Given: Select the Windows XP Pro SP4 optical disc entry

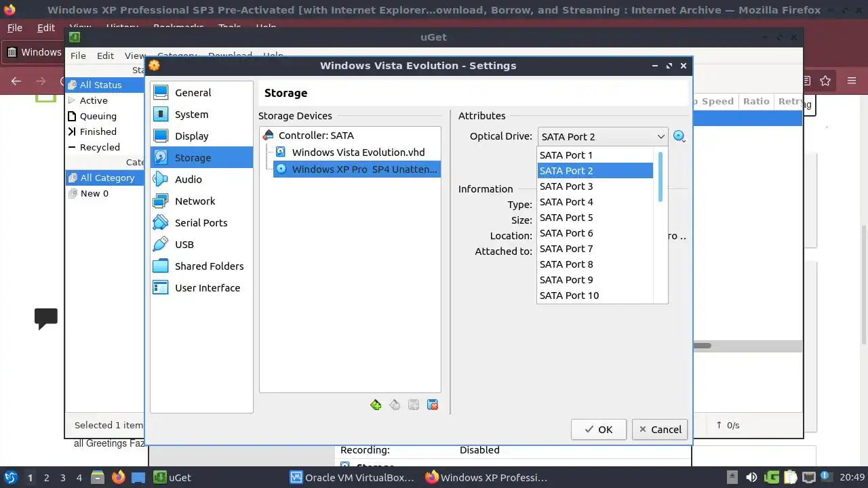Looking at the screenshot, I should [x=357, y=169].
